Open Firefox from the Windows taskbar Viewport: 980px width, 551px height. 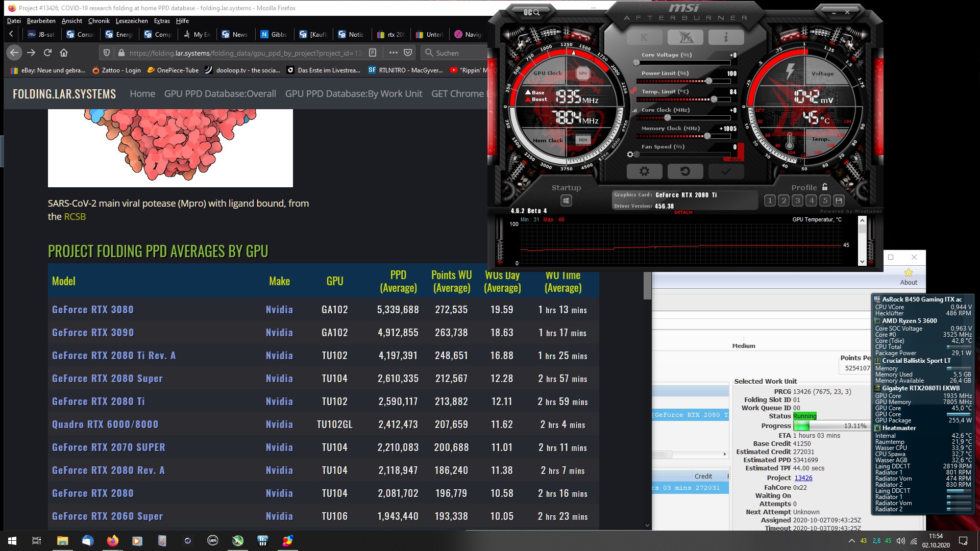pyautogui.click(x=112, y=541)
